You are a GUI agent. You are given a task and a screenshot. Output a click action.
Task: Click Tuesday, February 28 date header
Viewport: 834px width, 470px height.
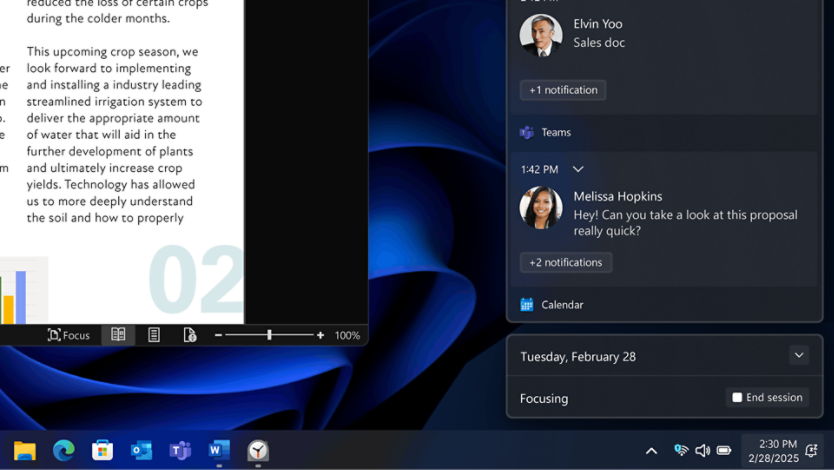(578, 357)
